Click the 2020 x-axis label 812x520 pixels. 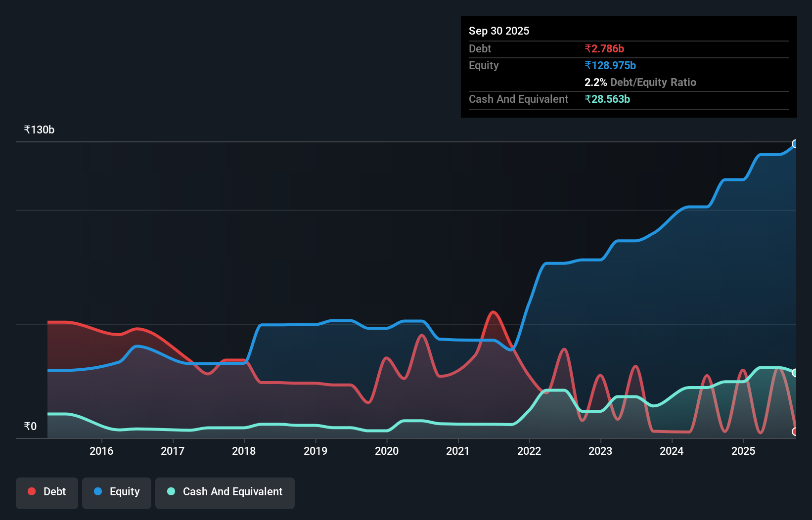(x=387, y=451)
